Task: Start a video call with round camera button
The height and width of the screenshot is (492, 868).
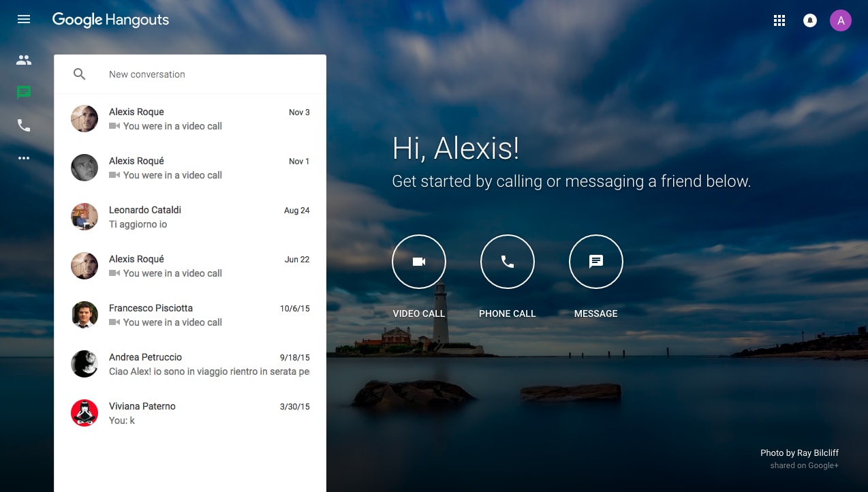Action: pyautogui.click(x=419, y=262)
